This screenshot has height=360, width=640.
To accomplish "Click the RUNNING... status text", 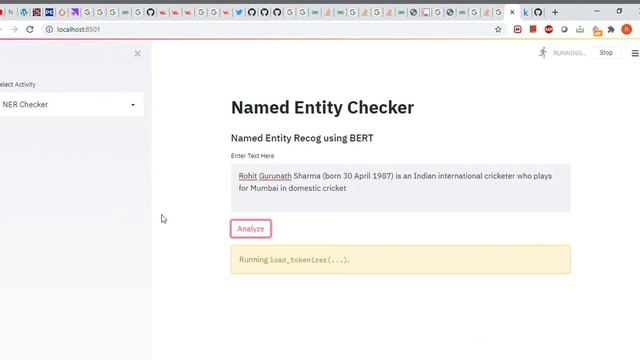I will pyautogui.click(x=569, y=53).
